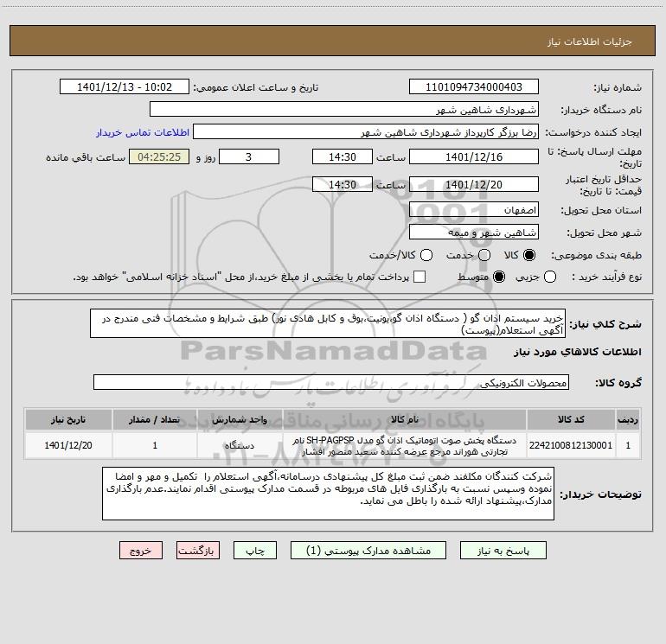666x644 pixels.
Task: Click the واحد شمارش column header
Action: (240, 419)
